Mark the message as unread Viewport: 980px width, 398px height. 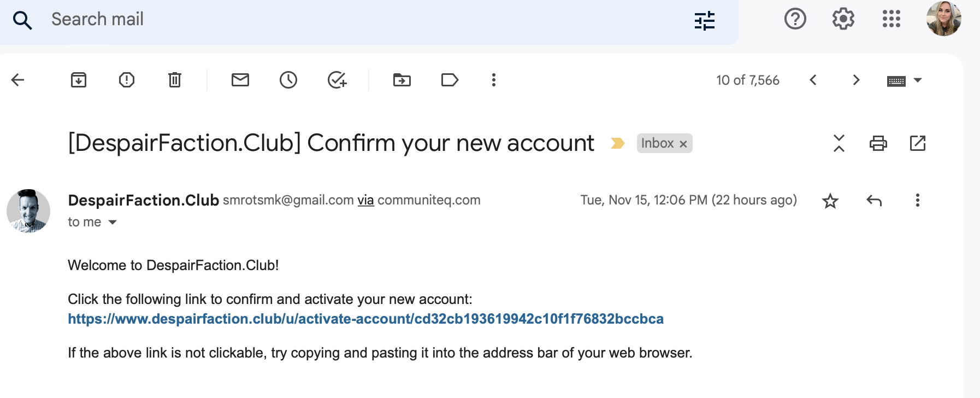click(x=240, y=80)
